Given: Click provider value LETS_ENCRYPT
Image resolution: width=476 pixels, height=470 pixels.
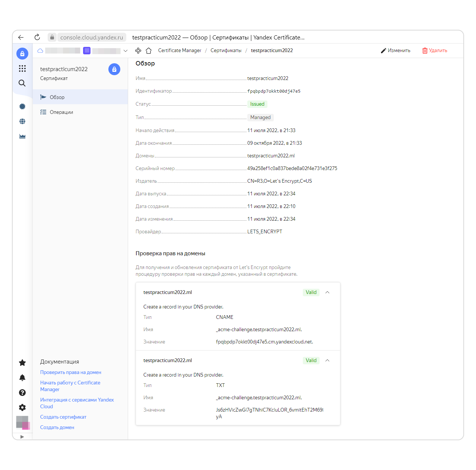Looking at the screenshot, I should [x=265, y=232].
